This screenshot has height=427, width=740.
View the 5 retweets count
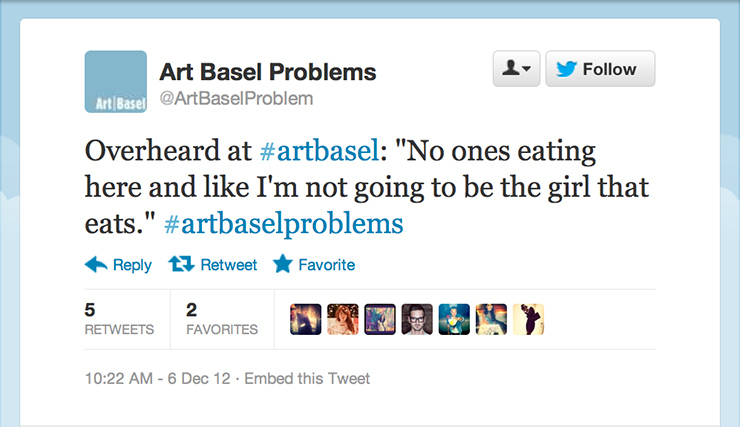point(119,319)
